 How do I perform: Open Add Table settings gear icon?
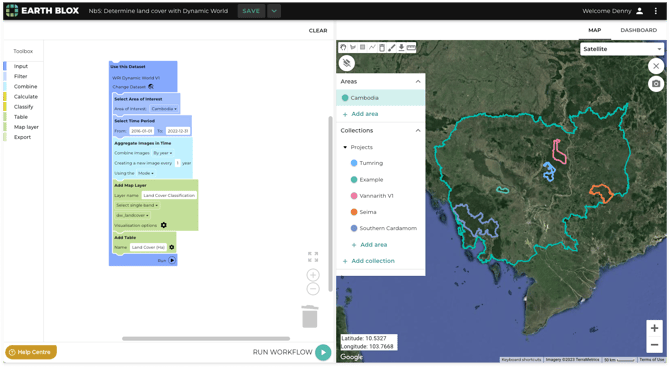click(172, 247)
